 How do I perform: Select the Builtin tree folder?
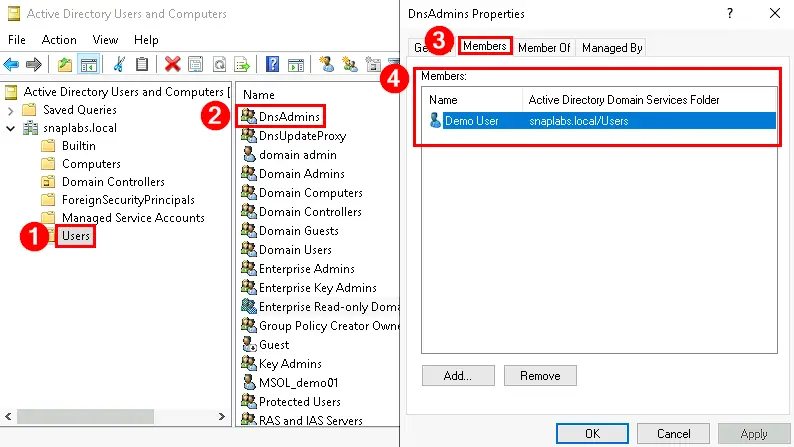78,146
